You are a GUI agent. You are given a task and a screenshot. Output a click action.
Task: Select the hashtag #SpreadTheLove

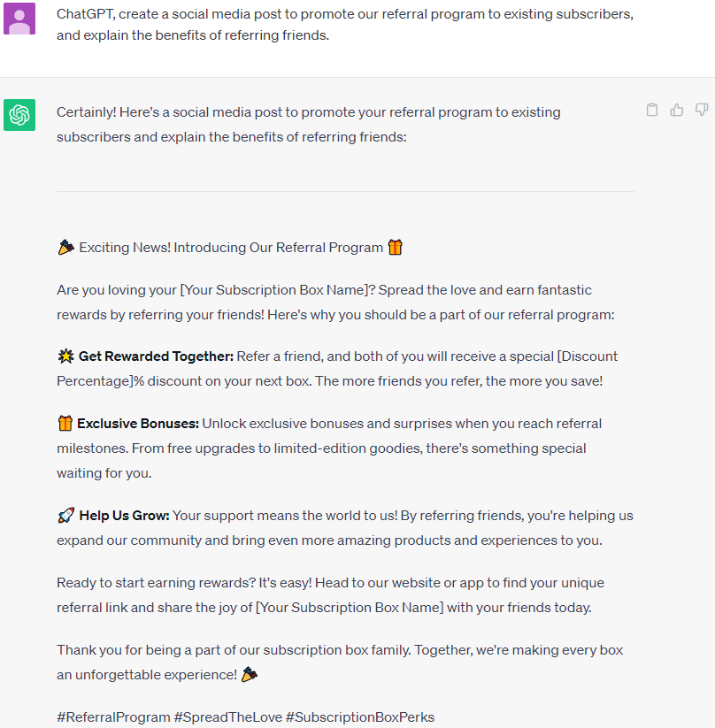(x=226, y=717)
